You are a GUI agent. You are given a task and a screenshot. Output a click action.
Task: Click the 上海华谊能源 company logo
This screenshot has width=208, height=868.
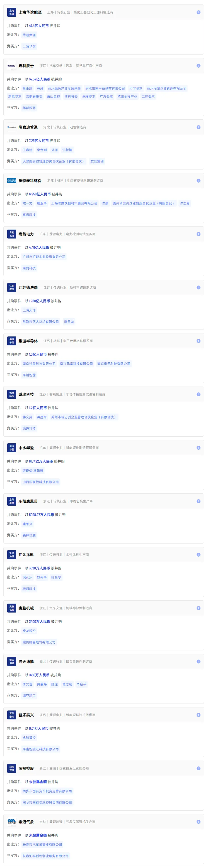click(x=11, y=12)
